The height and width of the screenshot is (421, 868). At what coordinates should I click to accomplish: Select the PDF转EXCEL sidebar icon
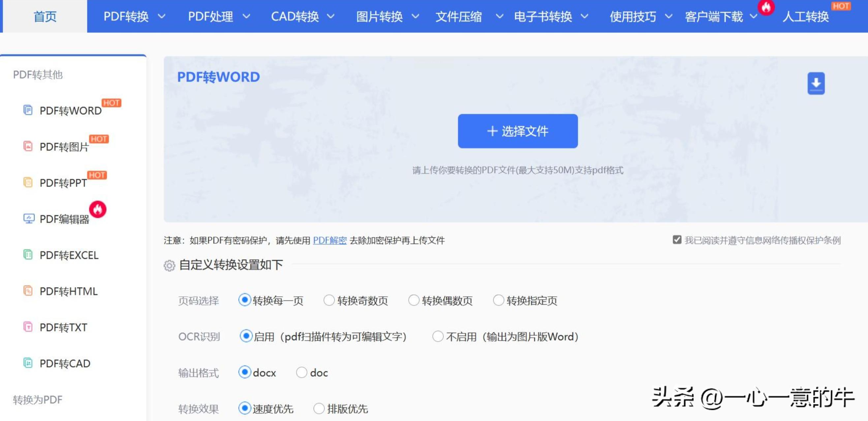[x=29, y=255]
